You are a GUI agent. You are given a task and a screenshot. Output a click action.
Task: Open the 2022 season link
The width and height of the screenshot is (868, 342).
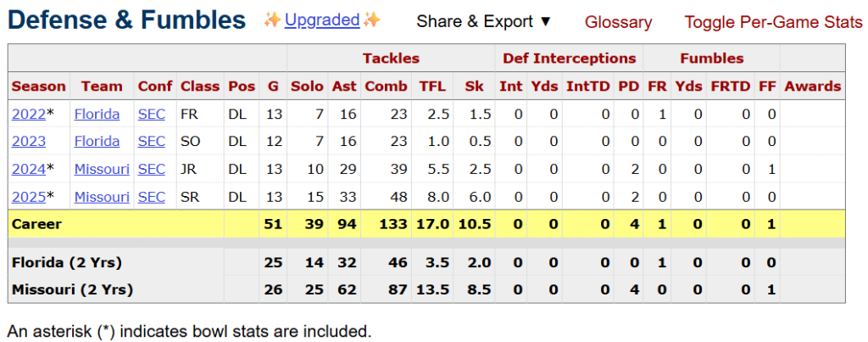[x=28, y=114]
